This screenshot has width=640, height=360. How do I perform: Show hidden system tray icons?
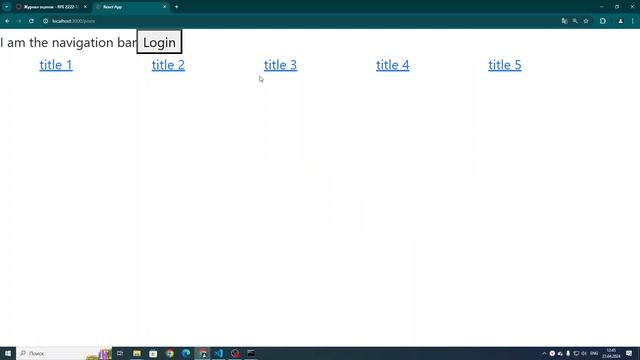point(544,353)
